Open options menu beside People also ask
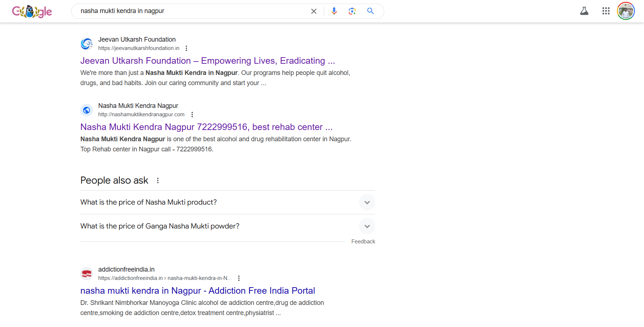Image resolution: width=644 pixels, height=327 pixels. click(158, 180)
